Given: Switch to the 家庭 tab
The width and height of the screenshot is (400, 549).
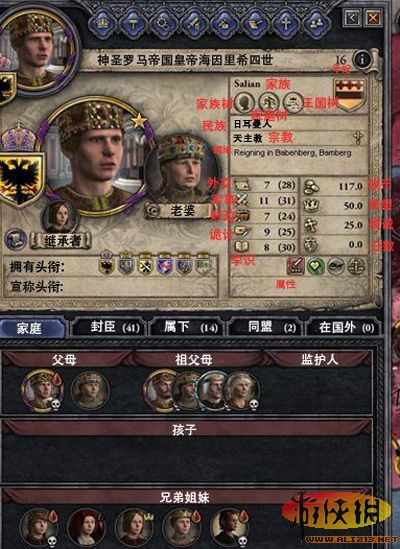Looking at the screenshot, I should (32, 328).
